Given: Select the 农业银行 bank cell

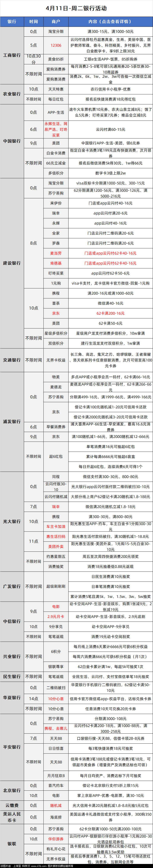Looking at the screenshot, I should [x=12, y=94].
